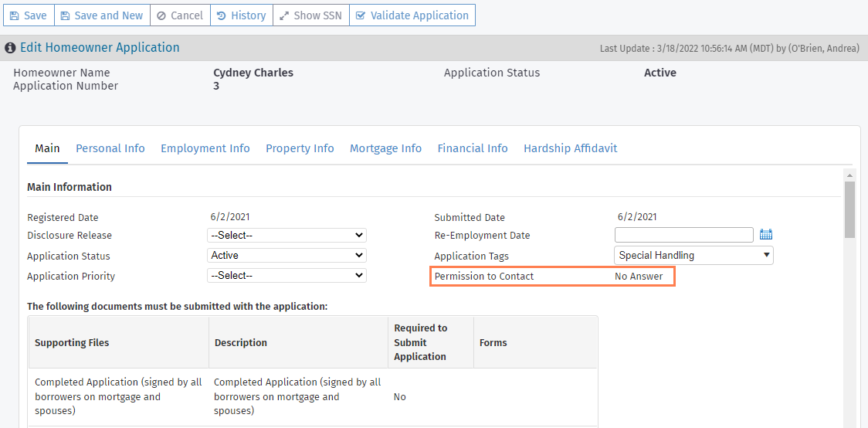Switch to the Employment Info tab
The height and width of the screenshot is (428, 868).
pos(205,148)
